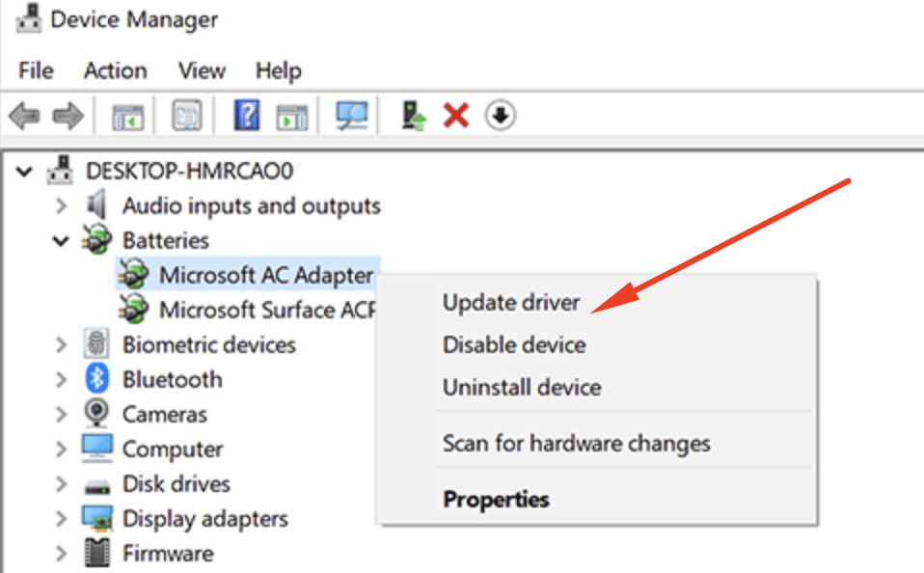Click the Update driver green arrow toolbar icon

click(414, 117)
